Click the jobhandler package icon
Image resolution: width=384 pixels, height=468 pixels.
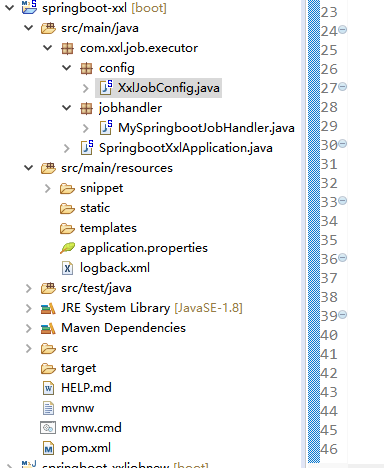(x=86, y=108)
